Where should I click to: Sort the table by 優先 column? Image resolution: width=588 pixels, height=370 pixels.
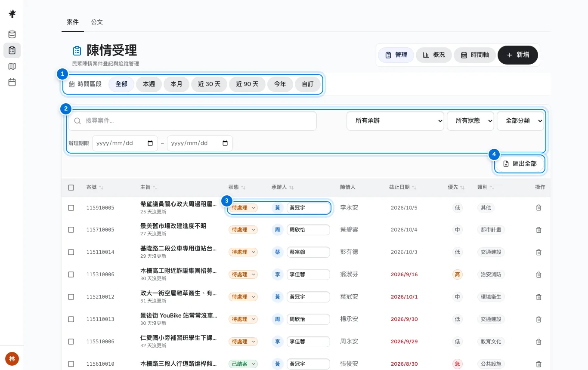456,188
